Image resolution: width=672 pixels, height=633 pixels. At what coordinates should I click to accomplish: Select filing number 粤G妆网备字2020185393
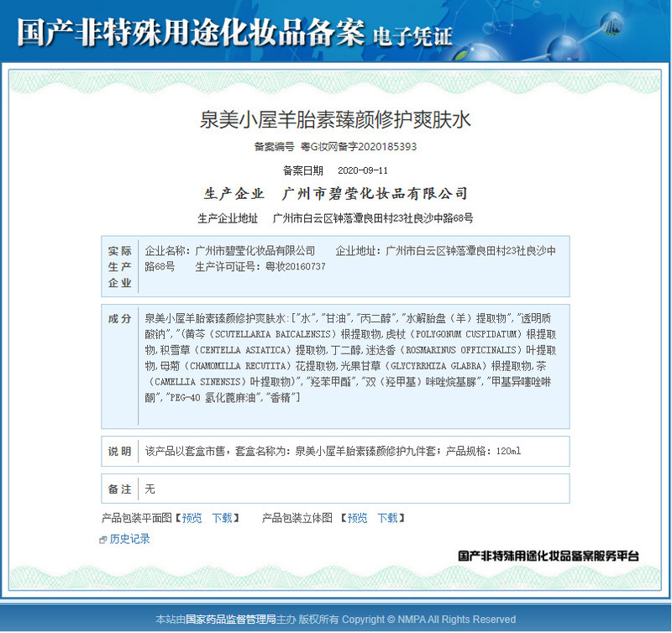359,147
